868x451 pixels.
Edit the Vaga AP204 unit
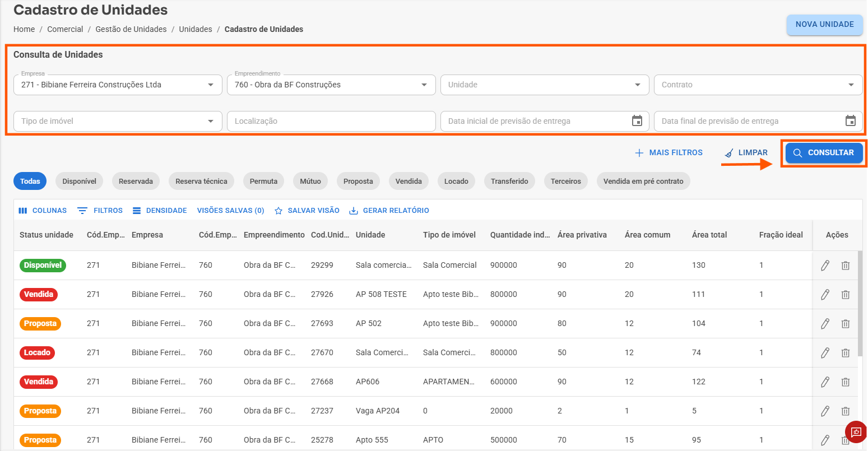pyautogui.click(x=825, y=411)
